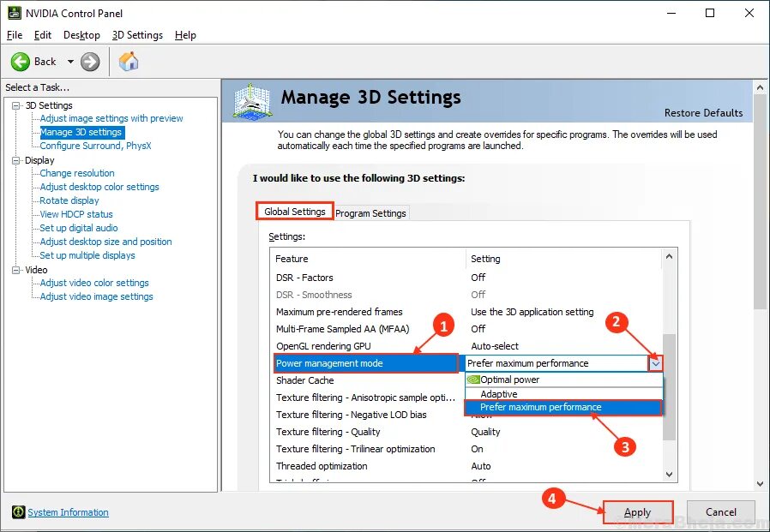This screenshot has width=770, height=532.
Task: Select Texture filtering - Negative LOD bias row
Action: [369, 415]
